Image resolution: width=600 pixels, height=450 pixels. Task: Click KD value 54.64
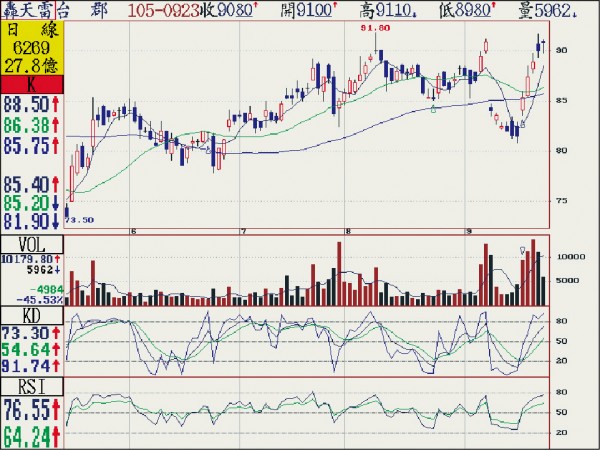[x=31, y=350]
